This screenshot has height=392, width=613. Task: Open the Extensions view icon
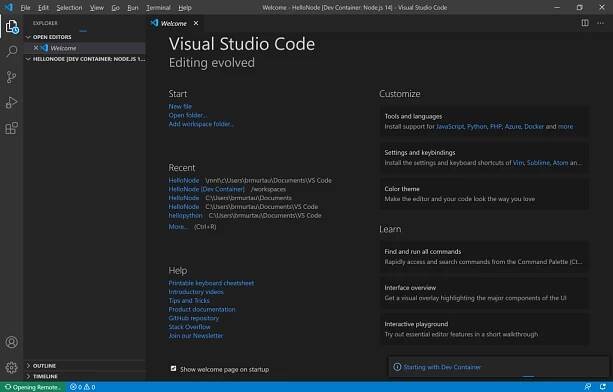12,128
